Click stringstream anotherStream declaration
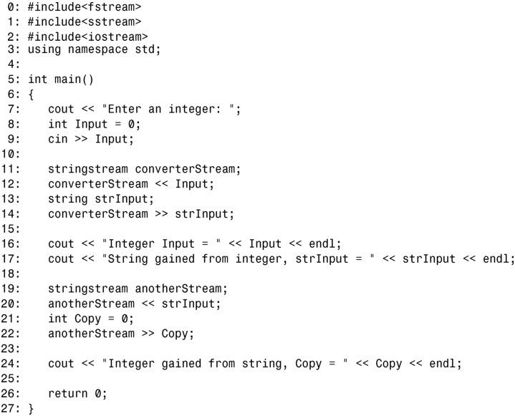 (138, 289)
